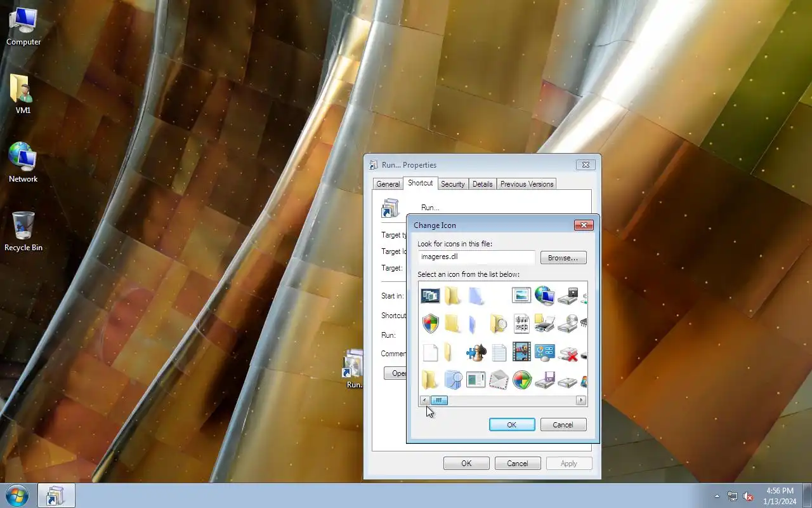Click OK in Run... Properties window
812x508 pixels.
[466, 464]
